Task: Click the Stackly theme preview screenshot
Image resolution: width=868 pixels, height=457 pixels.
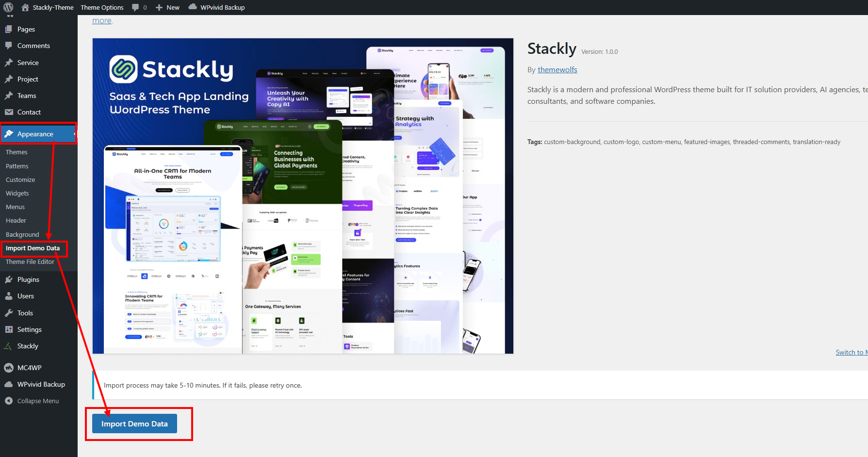Action: click(x=303, y=196)
